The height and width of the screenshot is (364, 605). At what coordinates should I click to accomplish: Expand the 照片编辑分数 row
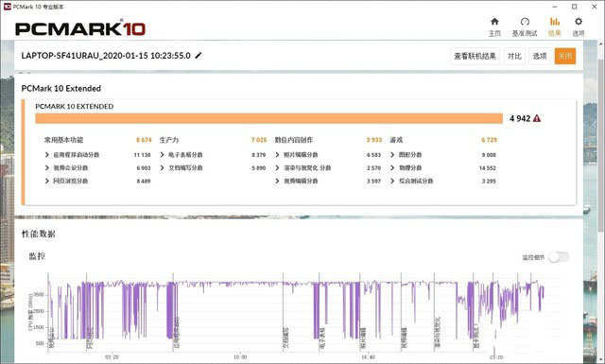[x=277, y=155]
